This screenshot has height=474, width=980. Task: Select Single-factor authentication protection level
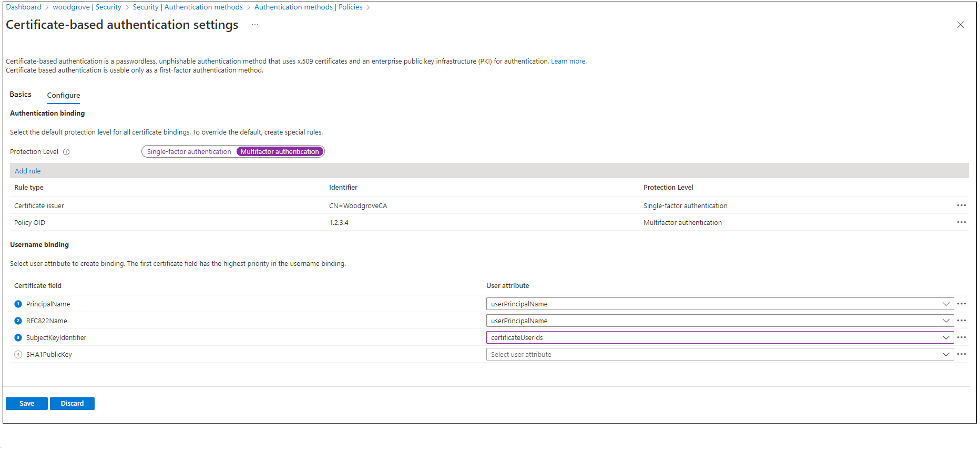(x=189, y=151)
